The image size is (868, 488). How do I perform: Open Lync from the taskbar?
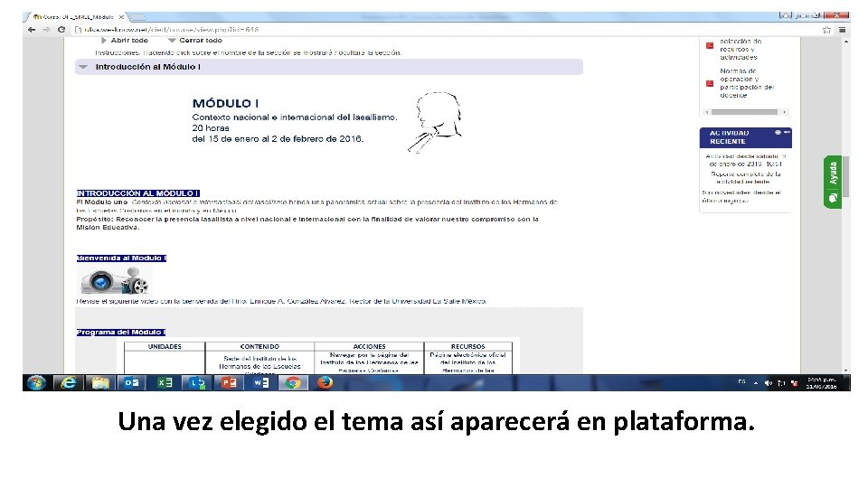click(196, 383)
